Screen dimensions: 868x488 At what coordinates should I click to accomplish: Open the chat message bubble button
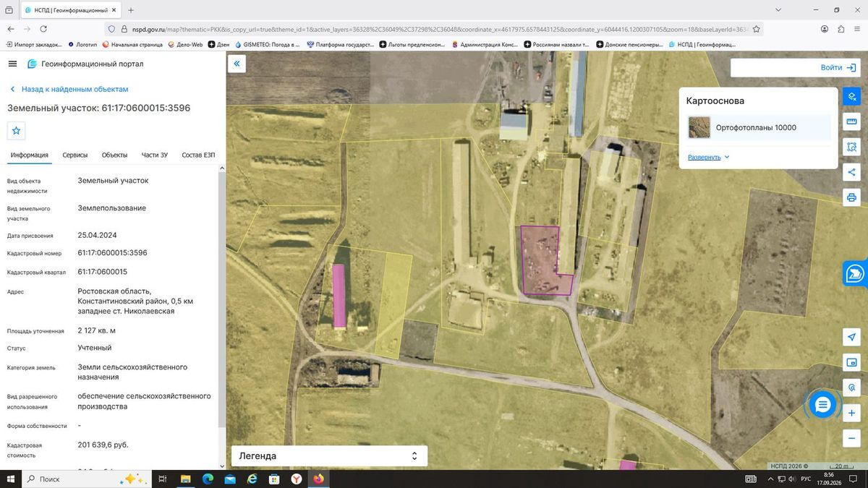point(822,405)
